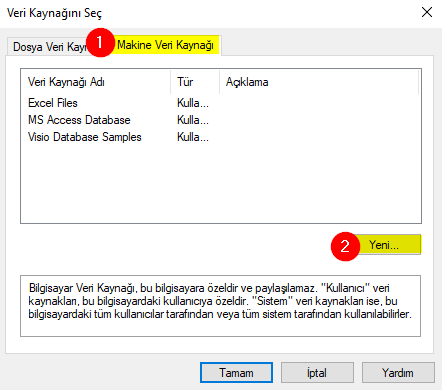
Task: Click the Bilgisayar Veri Kaynağı description text box
Action: [220, 306]
